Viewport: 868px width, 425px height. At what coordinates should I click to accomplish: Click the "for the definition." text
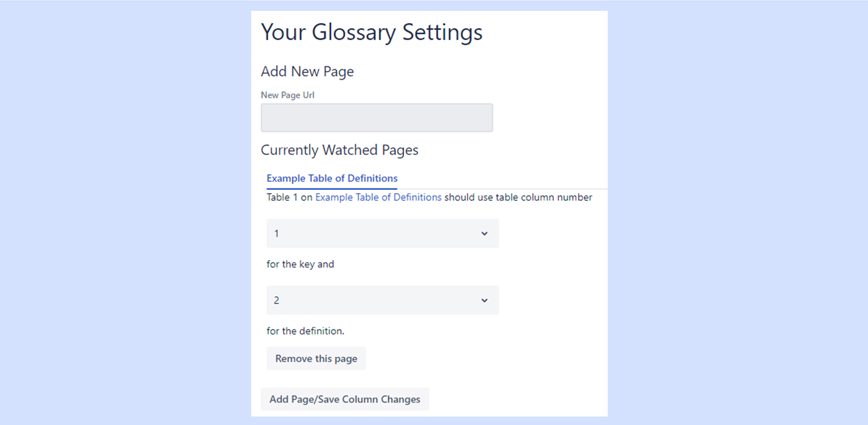[x=305, y=331]
